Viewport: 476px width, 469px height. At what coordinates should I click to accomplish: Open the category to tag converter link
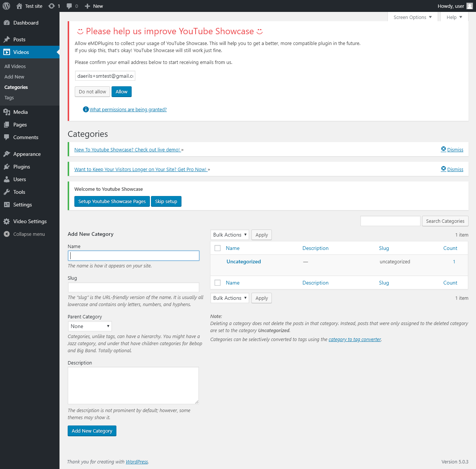pyautogui.click(x=355, y=339)
